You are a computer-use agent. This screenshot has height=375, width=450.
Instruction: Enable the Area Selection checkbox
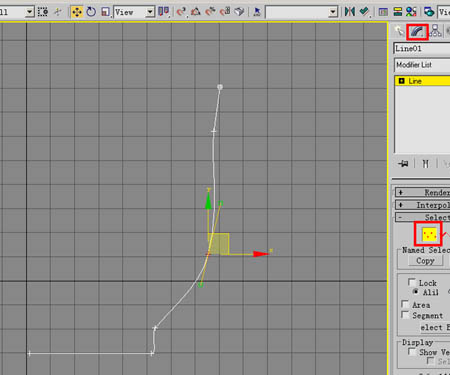click(405, 304)
